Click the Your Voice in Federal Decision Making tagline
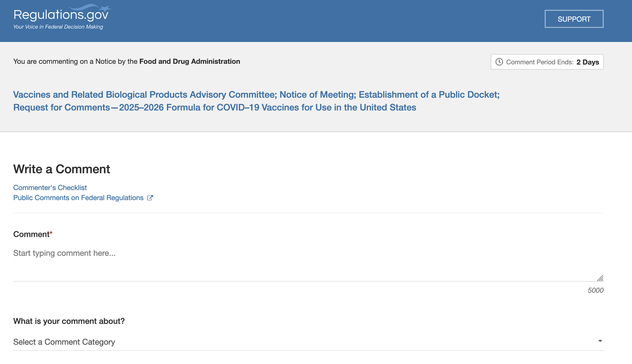This screenshot has height=364, width=632. coord(58,27)
